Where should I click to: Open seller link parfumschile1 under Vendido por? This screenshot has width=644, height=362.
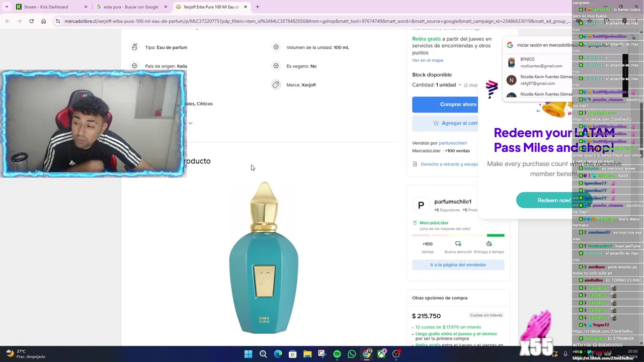pyautogui.click(x=453, y=143)
